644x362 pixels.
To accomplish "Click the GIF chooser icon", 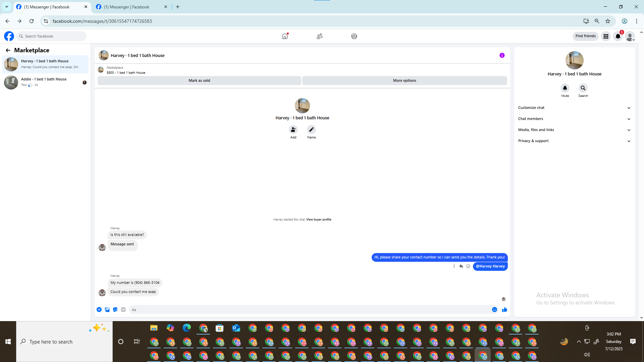I will click(123, 310).
